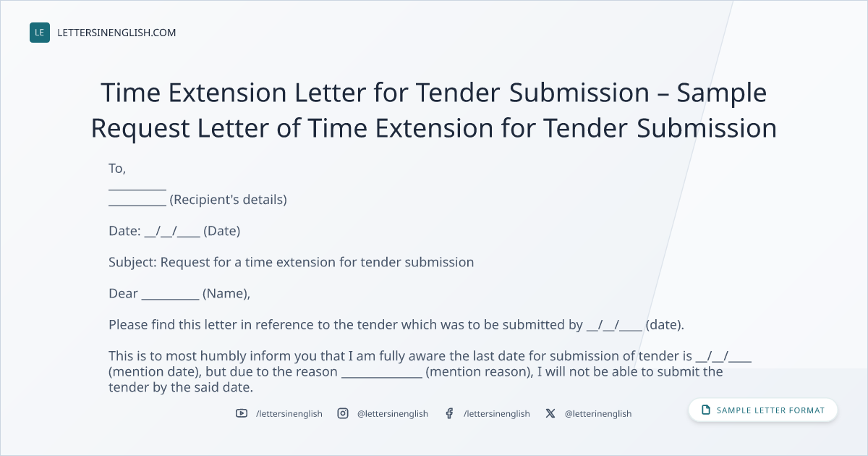Open the /lettersinenglish YouTube handle
The width and height of the screenshot is (868, 456).
pyautogui.click(x=289, y=413)
